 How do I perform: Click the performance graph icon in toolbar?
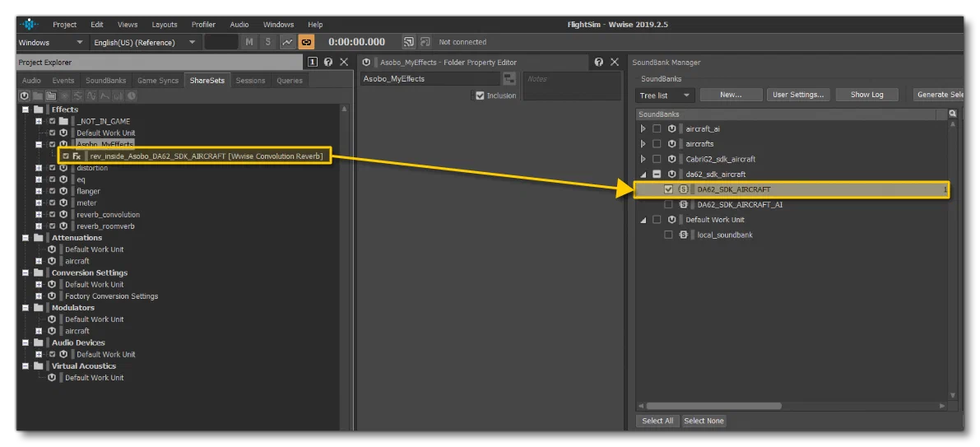pos(287,42)
